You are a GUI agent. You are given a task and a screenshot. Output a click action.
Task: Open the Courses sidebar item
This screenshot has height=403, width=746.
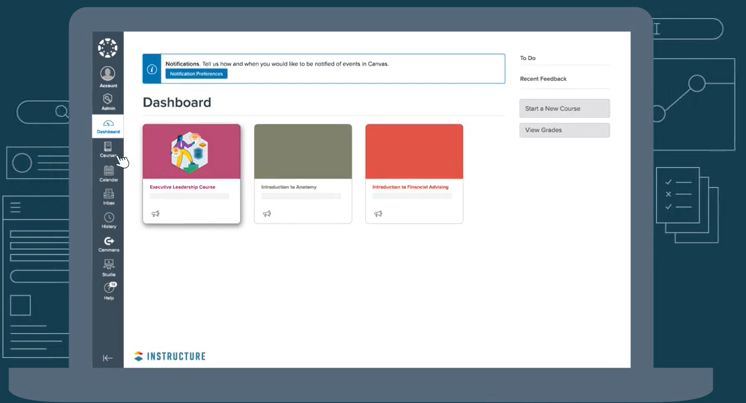(x=108, y=150)
